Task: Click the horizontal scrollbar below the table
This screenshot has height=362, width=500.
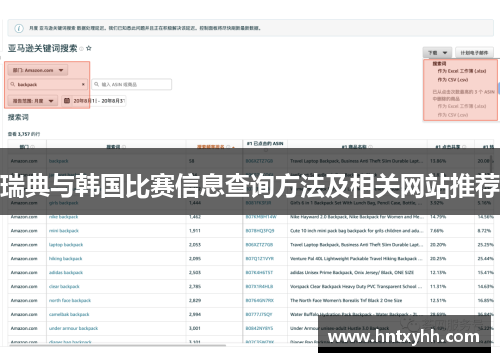Action: pos(117,345)
